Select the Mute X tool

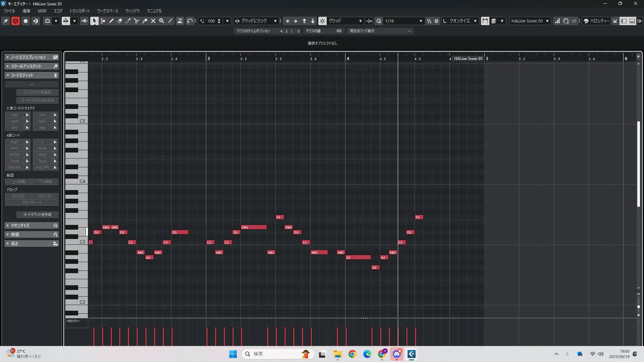click(153, 21)
